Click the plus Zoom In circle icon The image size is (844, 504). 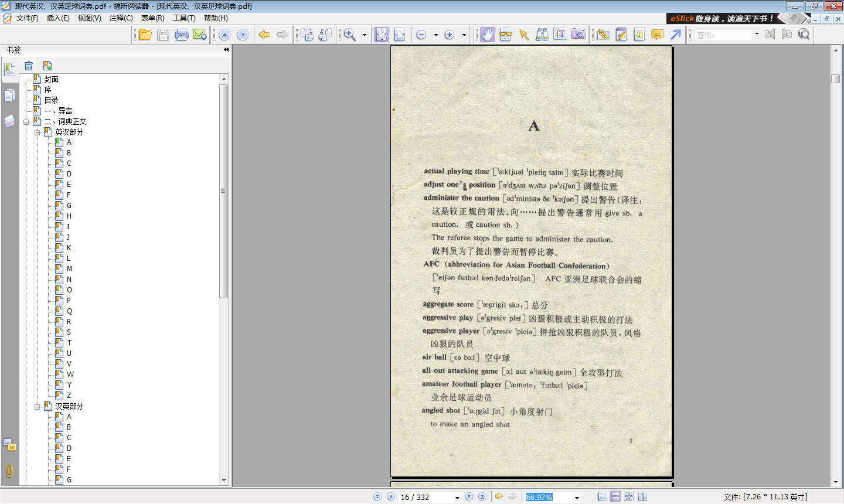pos(450,35)
